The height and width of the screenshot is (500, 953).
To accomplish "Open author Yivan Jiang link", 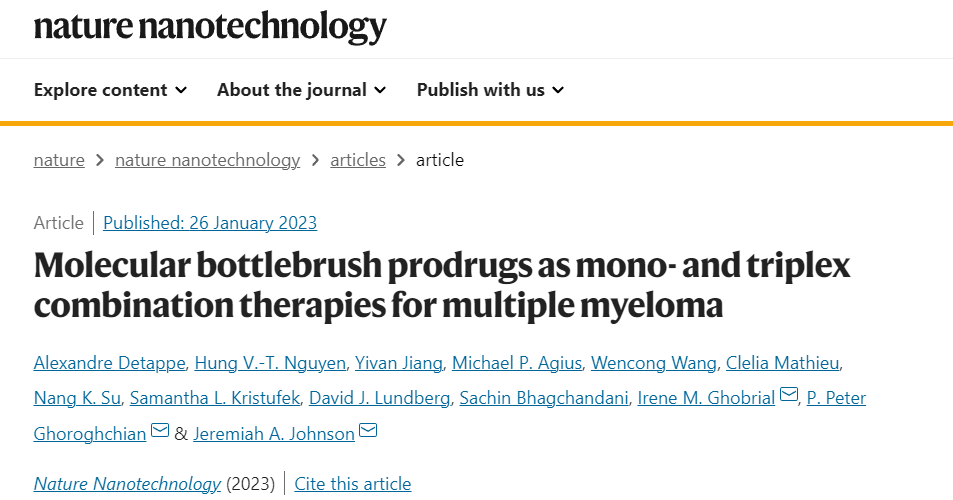I will point(399,363).
